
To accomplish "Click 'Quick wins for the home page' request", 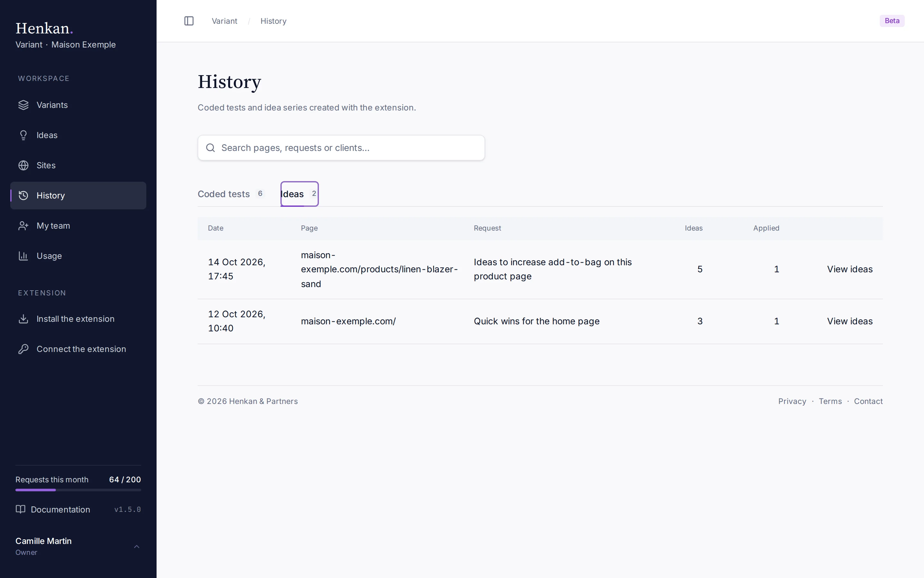I will pos(536,321).
